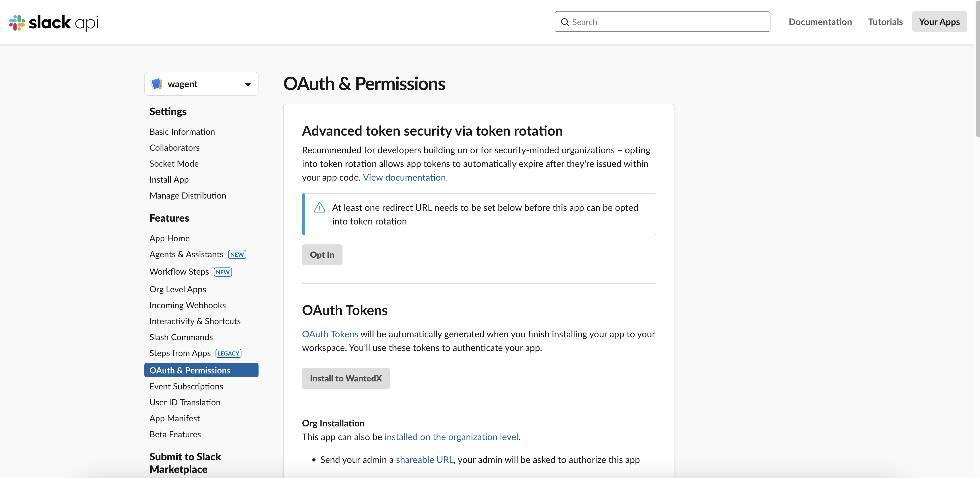Select Event Subscriptions in the sidebar

[186, 386]
